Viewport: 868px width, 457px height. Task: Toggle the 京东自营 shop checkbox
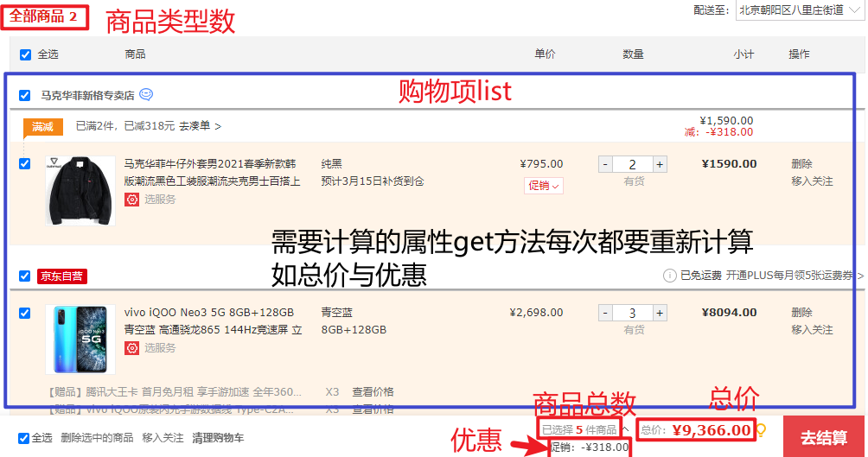point(25,276)
